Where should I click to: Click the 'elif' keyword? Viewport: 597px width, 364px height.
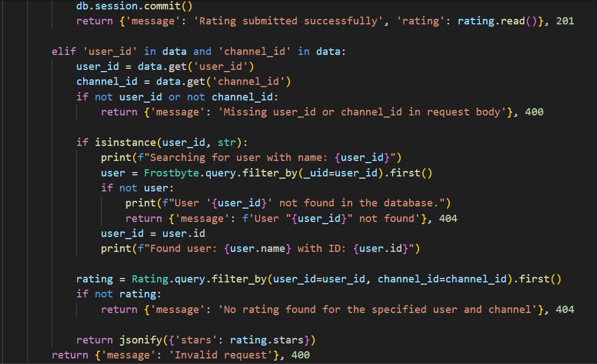[64, 52]
